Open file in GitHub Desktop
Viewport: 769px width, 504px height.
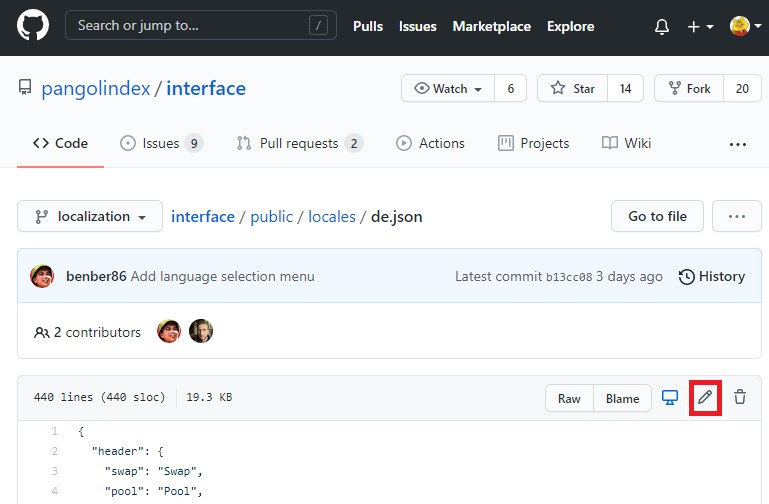[x=670, y=397]
